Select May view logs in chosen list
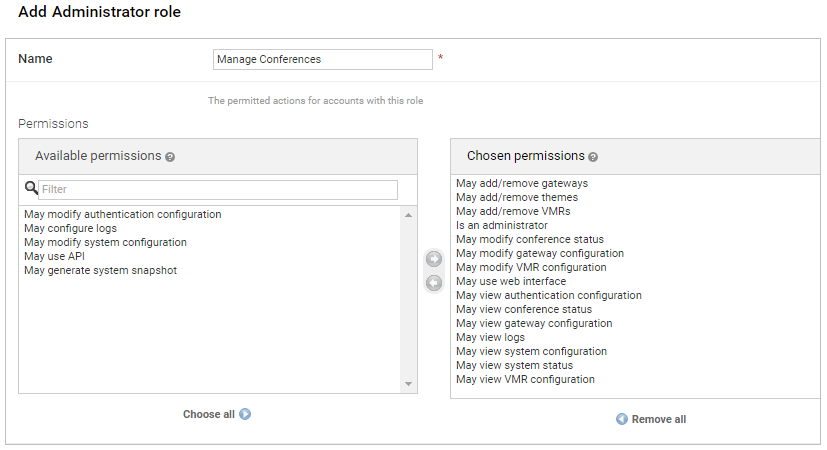The height and width of the screenshot is (450, 827). pyautogui.click(x=490, y=337)
